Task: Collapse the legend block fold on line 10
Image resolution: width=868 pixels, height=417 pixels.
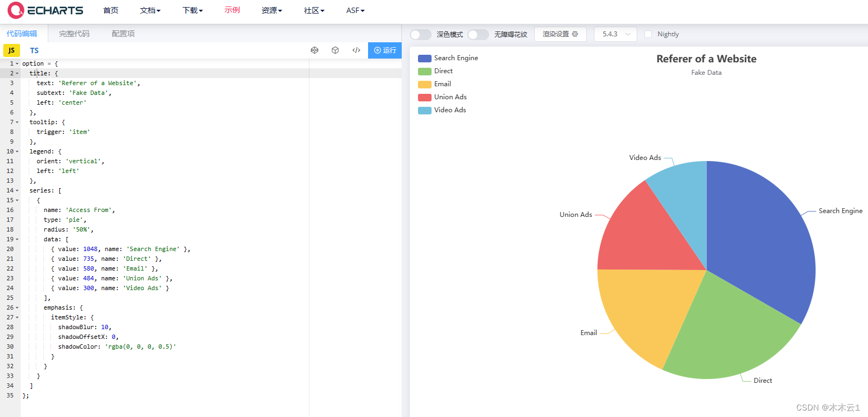Action: tap(17, 151)
